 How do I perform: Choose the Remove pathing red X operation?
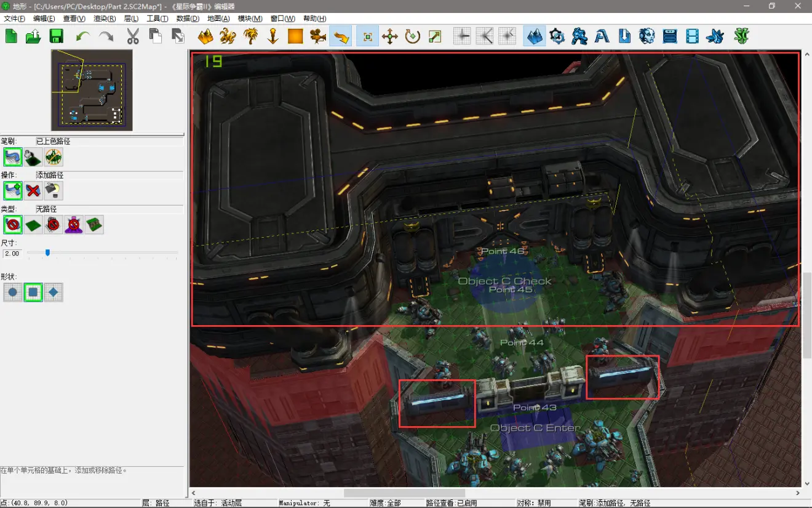tap(33, 191)
